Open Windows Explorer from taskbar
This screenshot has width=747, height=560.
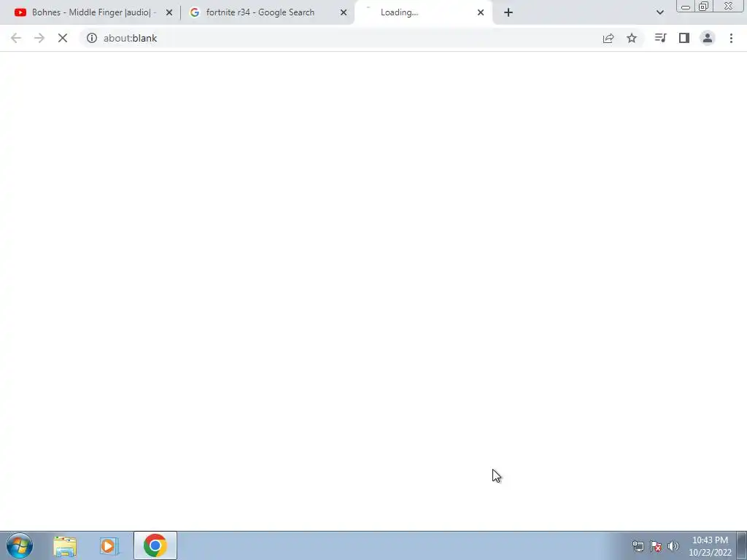tap(65, 545)
